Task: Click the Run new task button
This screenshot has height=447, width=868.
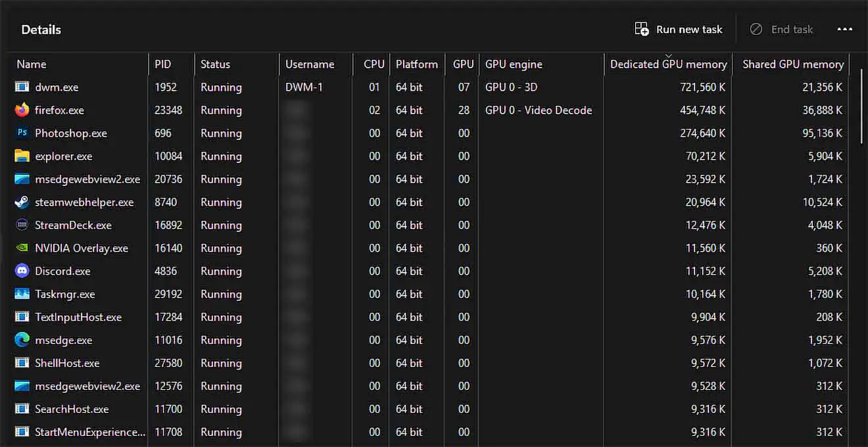Action: pos(679,30)
